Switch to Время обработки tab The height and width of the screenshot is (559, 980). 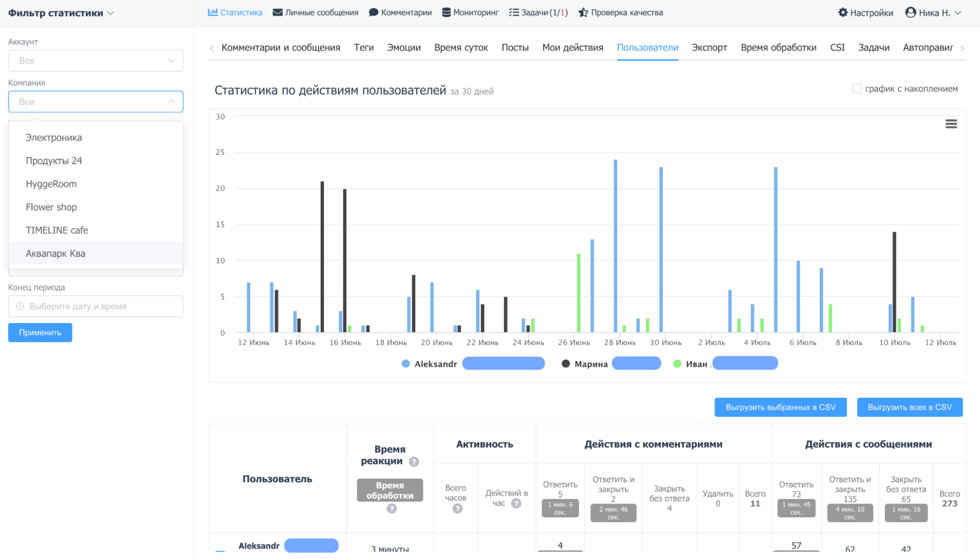click(778, 48)
